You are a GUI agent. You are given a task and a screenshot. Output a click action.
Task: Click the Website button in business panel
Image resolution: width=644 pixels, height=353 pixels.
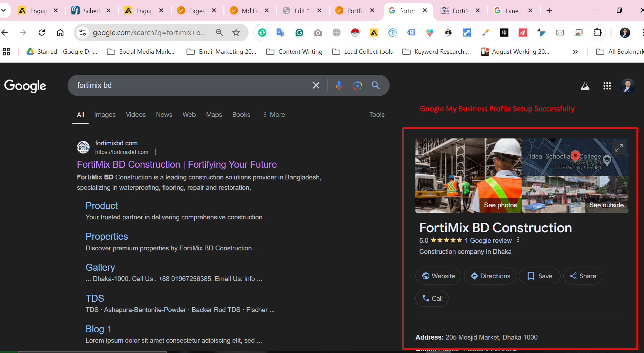click(438, 276)
